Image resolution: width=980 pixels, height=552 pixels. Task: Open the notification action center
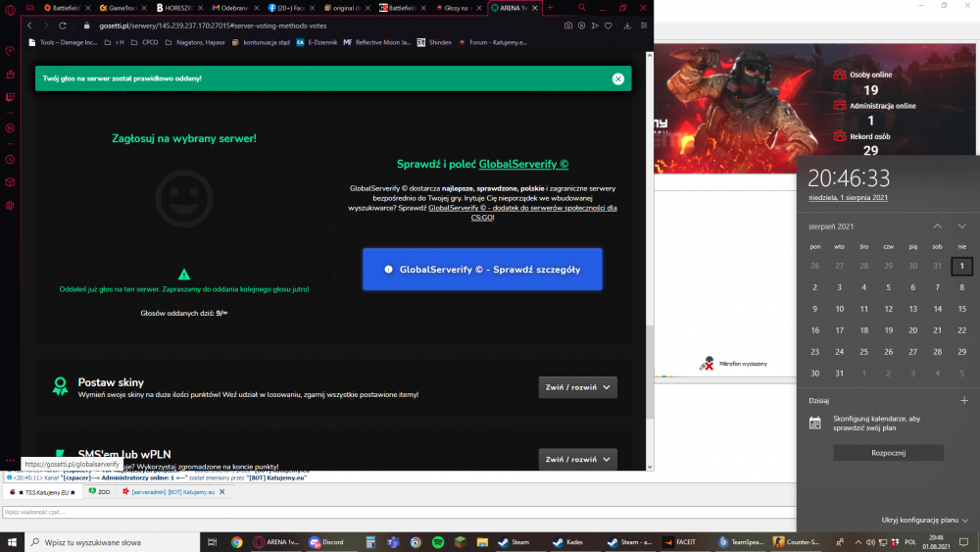pyautogui.click(x=963, y=542)
